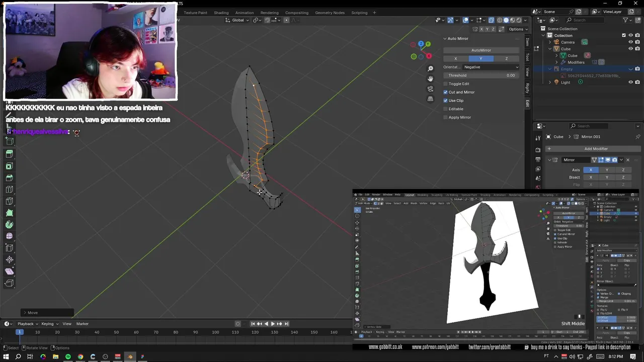The width and height of the screenshot is (644, 362).
Task: Toggle Mirror modifier viewport display
Action: 608,160
